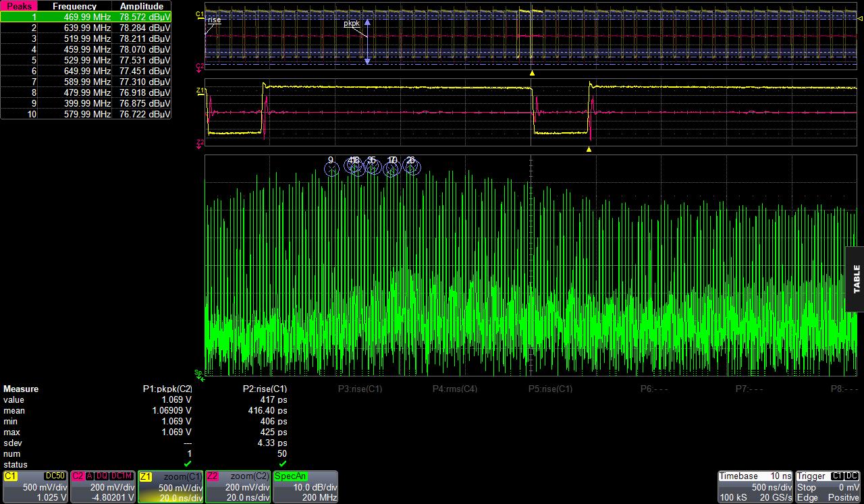The width and height of the screenshot is (864, 504).
Task: Select the Z1 zoom(C1) descriptor box
Action: click(x=170, y=486)
